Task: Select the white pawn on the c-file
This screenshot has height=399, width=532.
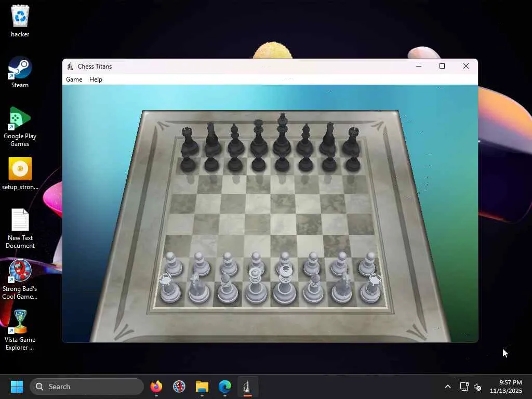Action: coord(229,264)
